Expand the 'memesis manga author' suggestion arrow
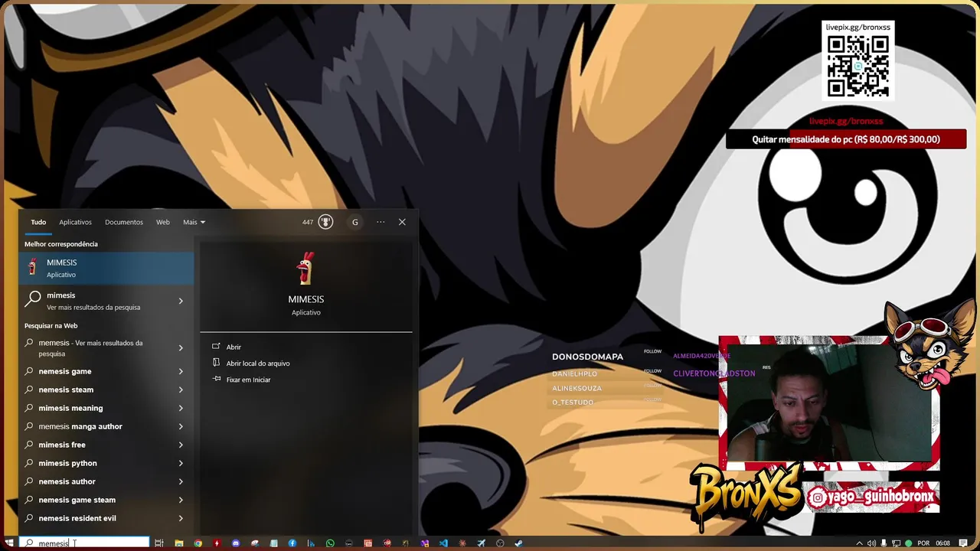 click(181, 426)
